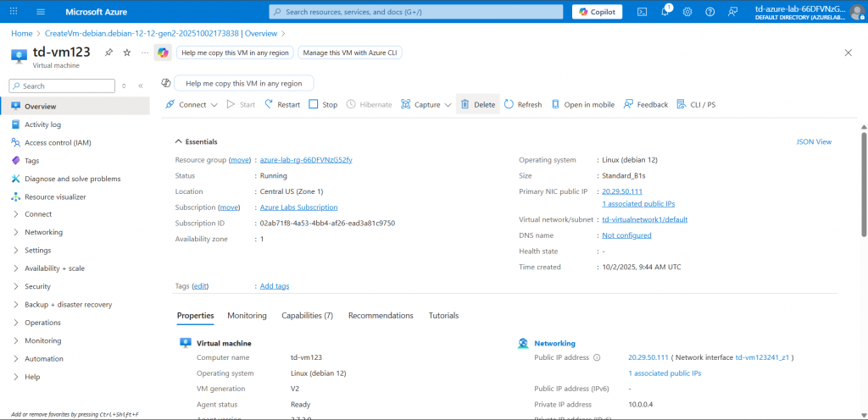Restart the virtual machine
Screen dimensions: 868x420
pos(282,105)
